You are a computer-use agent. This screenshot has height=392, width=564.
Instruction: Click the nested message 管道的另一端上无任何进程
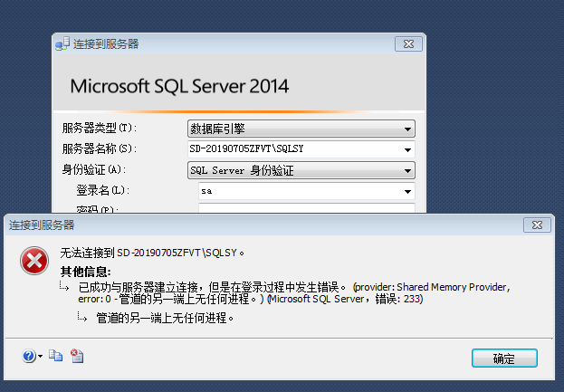pos(165,318)
